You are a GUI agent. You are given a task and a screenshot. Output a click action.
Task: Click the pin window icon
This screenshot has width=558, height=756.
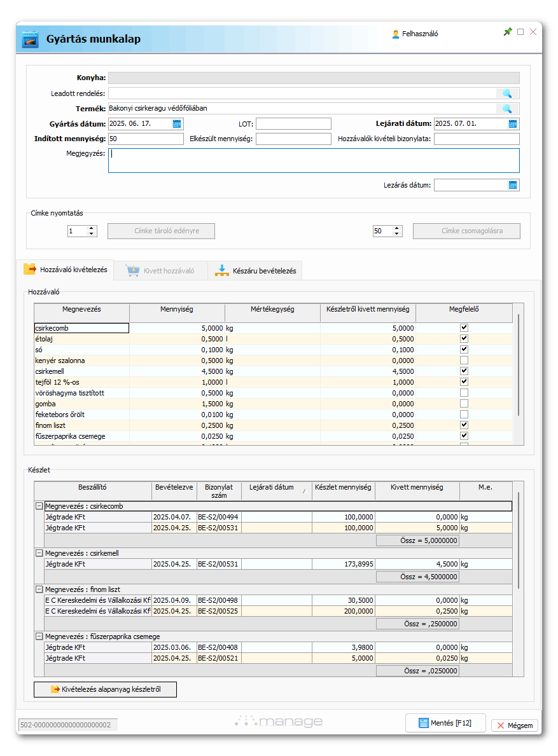click(x=507, y=32)
